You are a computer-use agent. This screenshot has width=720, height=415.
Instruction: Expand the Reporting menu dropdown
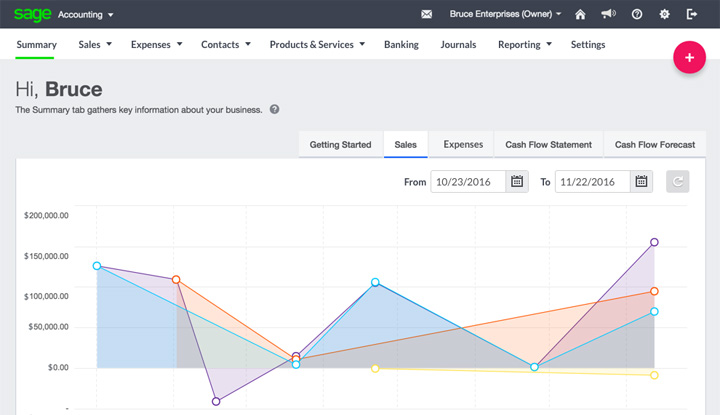[525, 45]
